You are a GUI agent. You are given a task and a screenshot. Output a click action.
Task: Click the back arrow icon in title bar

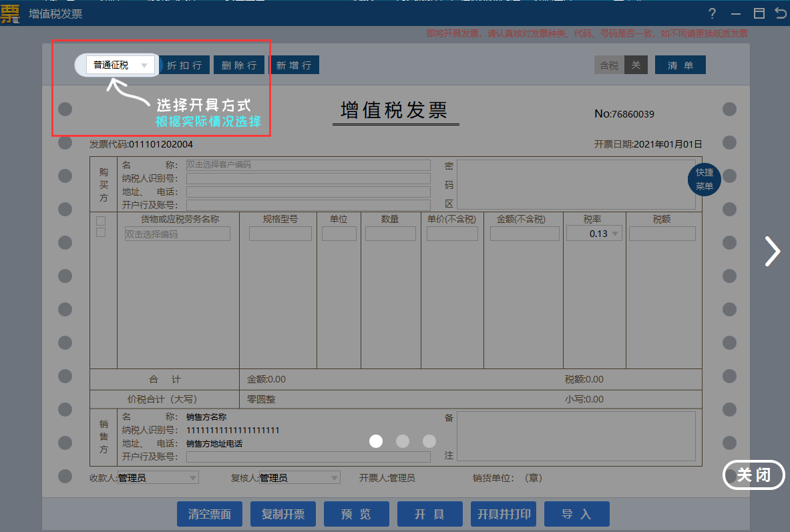780,14
